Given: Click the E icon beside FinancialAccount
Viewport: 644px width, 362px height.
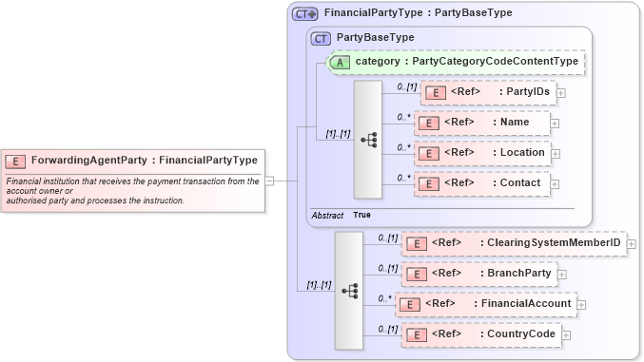Looking at the screenshot, I should (410, 305).
